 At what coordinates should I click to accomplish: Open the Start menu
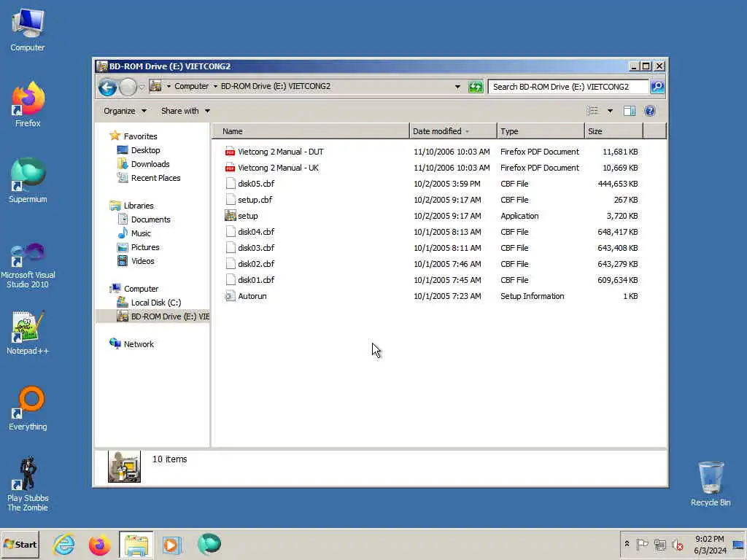coord(20,544)
